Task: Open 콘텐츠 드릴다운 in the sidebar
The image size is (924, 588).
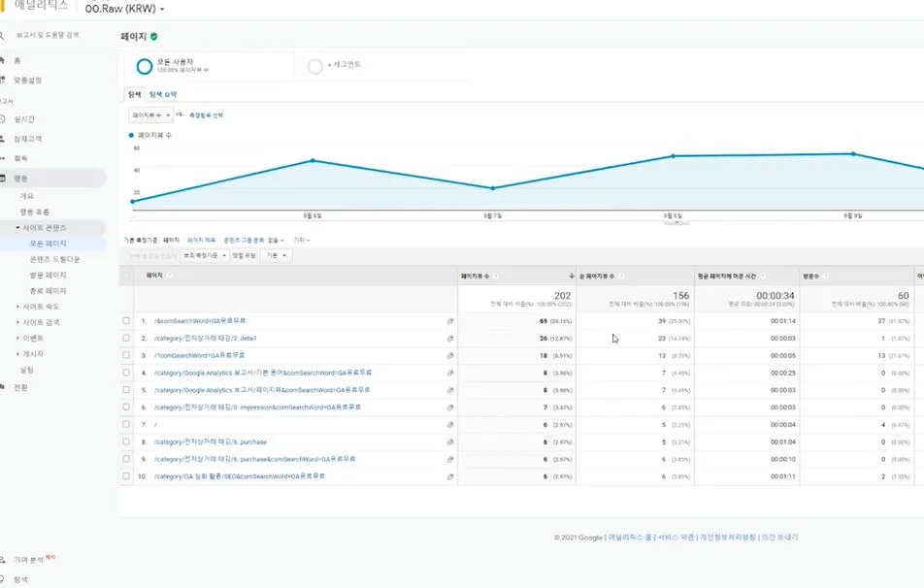Action: [x=54, y=259]
